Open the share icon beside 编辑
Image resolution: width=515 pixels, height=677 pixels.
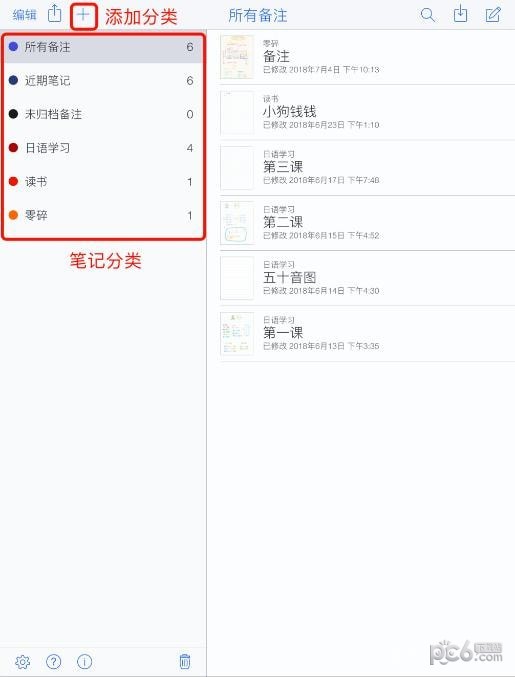coord(54,13)
